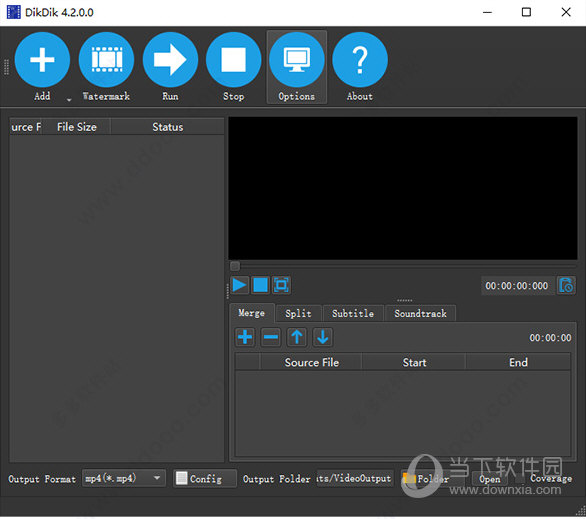
Task: Switch to the Soundtrack tab
Action: pyautogui.click(x=420, y=313)
